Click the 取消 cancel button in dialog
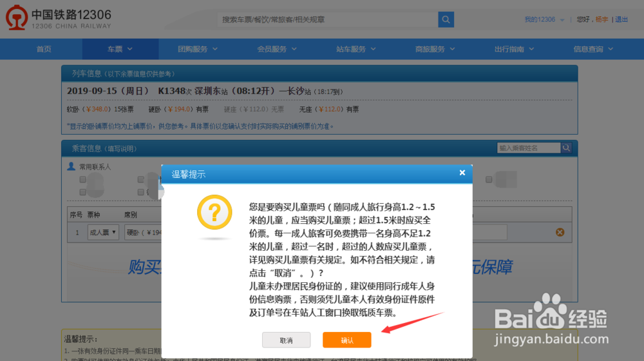This screenshot has height=361, width=644. [287, 340]
